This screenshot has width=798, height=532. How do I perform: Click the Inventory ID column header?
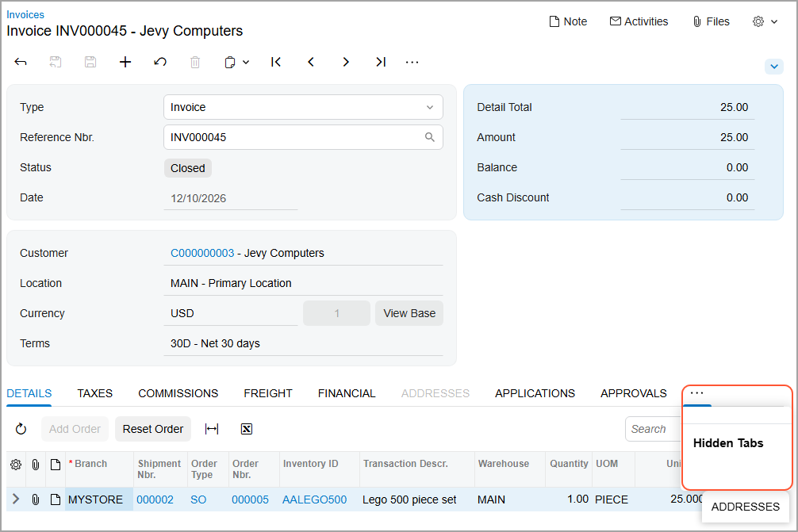point(319,469)
